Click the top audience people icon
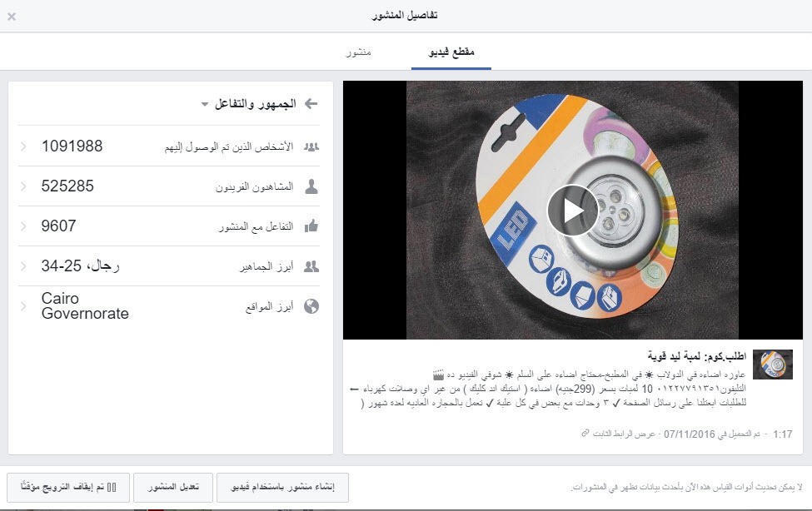This screenshot has width=812, height=511. pos(311,266)
